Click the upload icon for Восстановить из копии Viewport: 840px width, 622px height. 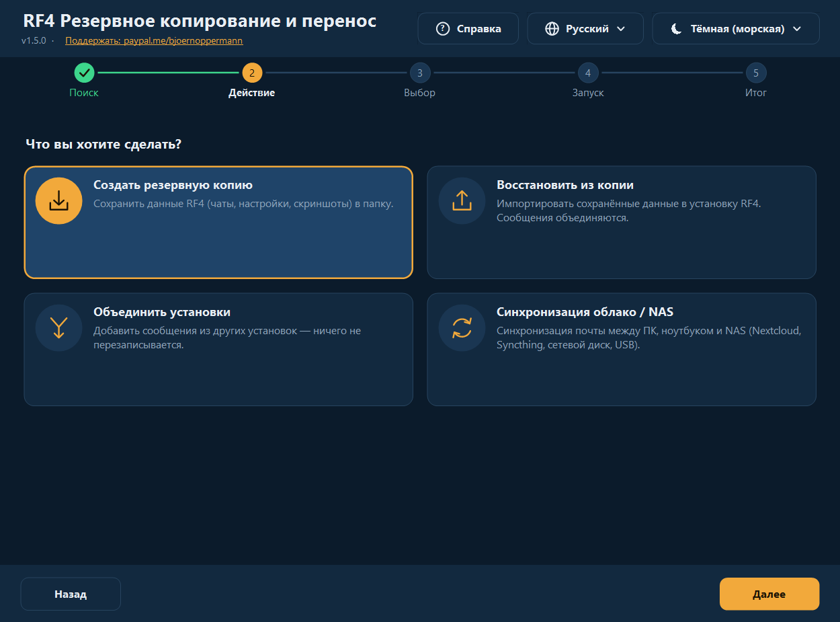pos(462,200)
